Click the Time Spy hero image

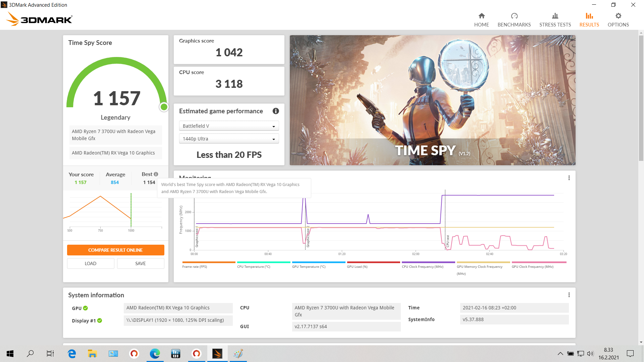[432, 100]
